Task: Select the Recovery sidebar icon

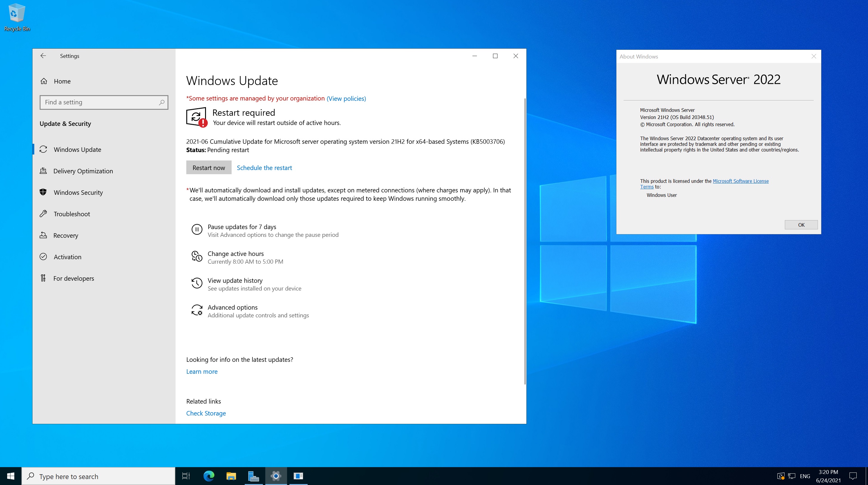Action: click(43, 235)
